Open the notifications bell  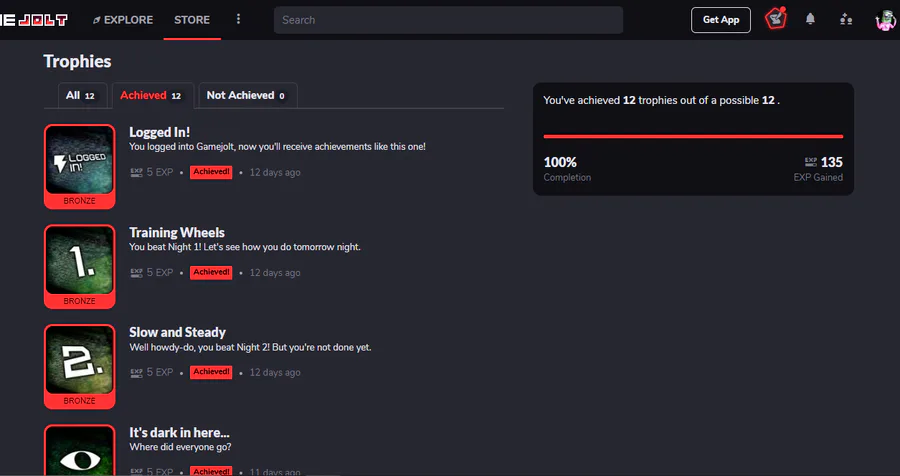pos(810,20)
